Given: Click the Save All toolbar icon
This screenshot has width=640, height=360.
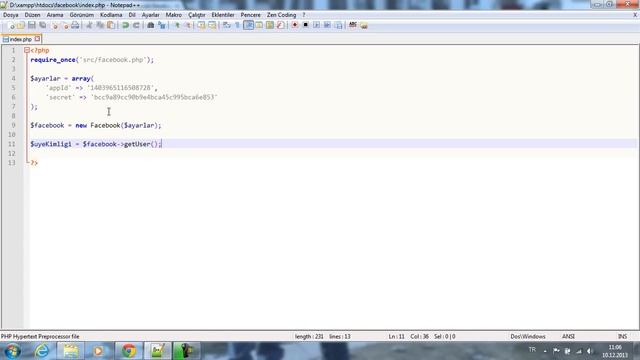Looking at the screenshot, I should pyautogui.click(x=42, y=25).
